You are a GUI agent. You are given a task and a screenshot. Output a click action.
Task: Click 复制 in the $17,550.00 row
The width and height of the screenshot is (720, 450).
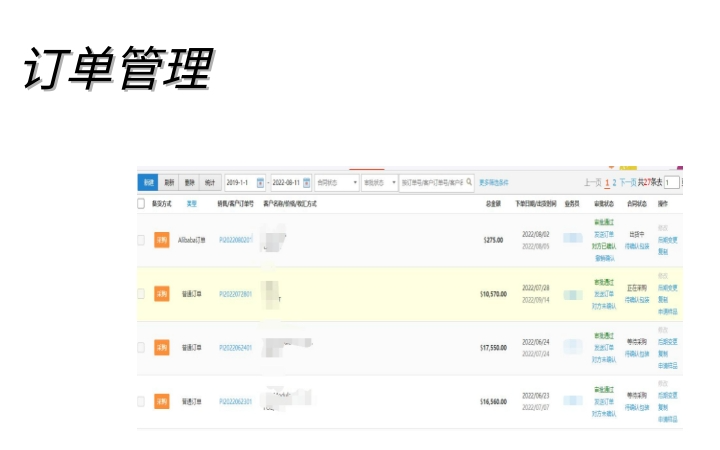(663, 354)
